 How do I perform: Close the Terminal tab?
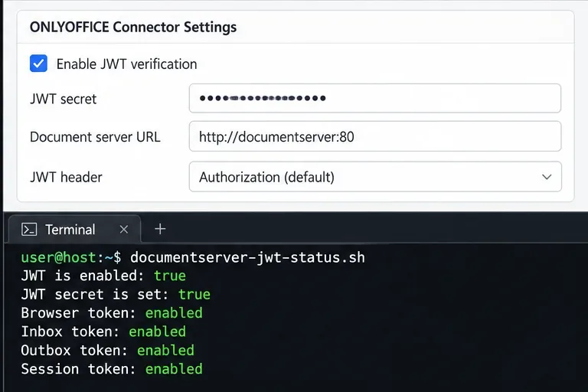click(x=124, y=229)
